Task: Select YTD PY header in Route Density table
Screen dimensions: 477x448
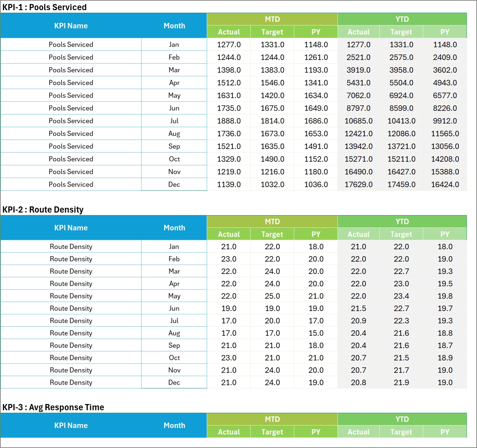Action: point(445,234)
